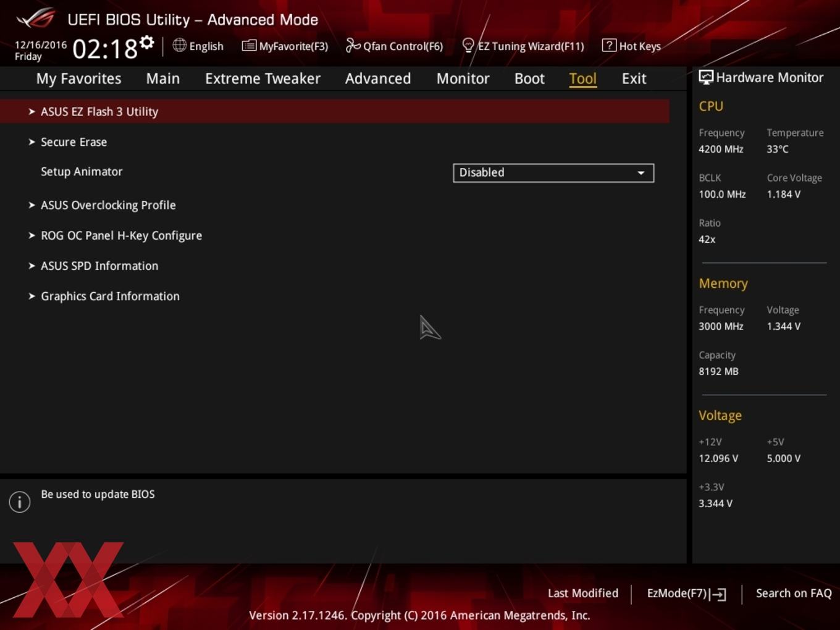Viewport: 840px width, 630px height.
Task: Expand ASUS SPD Information arrow
Action: click(31, 266)
